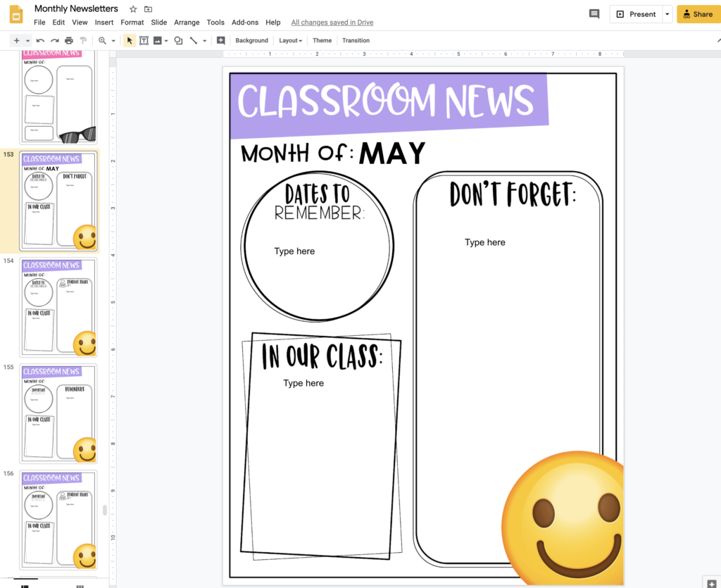The image size is (721, 588).
Task: Click the zoom magnifier tool
Action: tap(102, 40)
